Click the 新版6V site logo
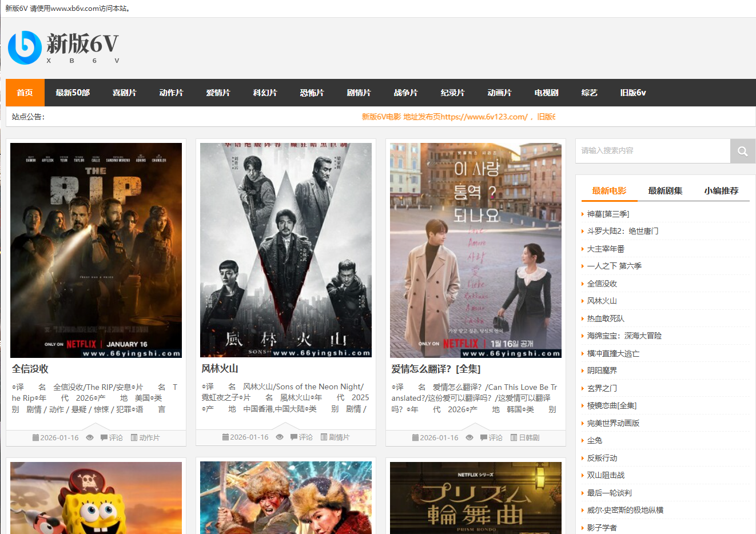 click(x=63, y=47)
